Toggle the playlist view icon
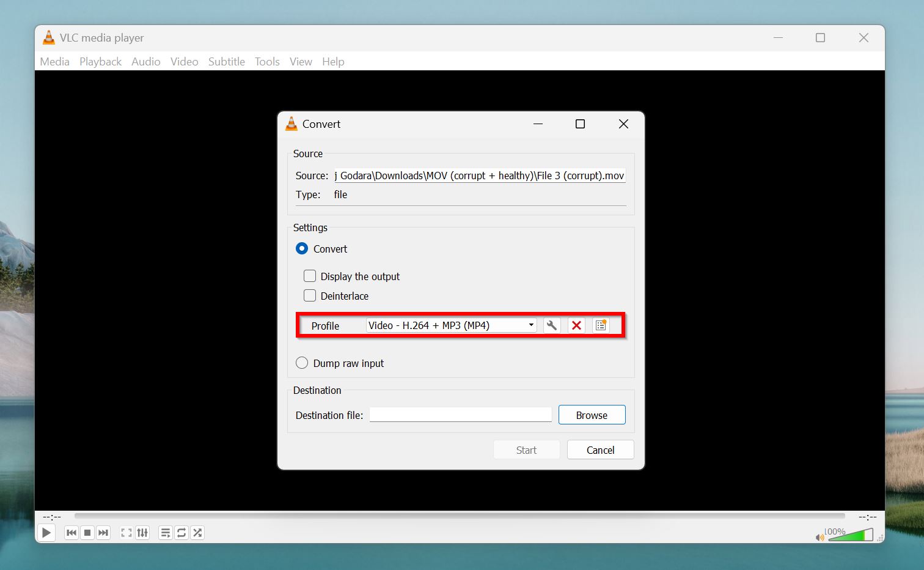 pos(165,533)
